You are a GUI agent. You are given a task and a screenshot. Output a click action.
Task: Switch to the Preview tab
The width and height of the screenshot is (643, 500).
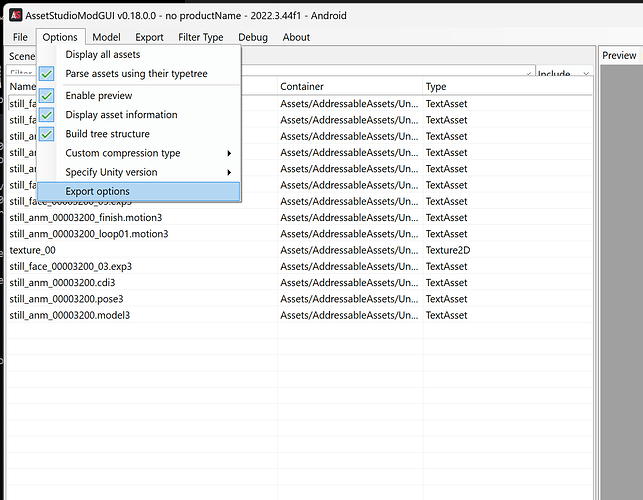619,55
